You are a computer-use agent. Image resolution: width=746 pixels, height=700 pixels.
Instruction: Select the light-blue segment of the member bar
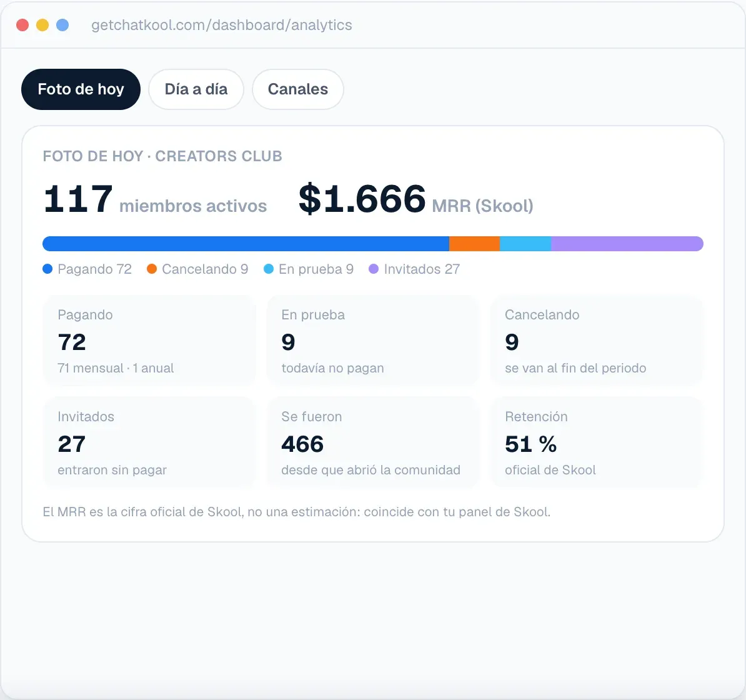(525, 244)
